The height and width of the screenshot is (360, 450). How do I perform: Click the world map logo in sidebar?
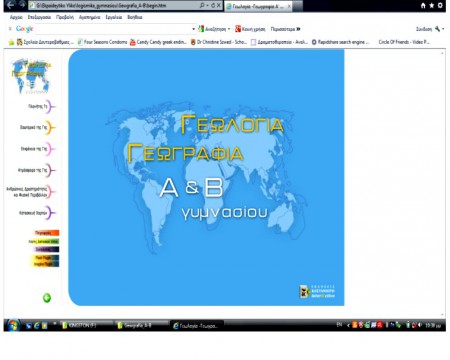tap(31, 76)
